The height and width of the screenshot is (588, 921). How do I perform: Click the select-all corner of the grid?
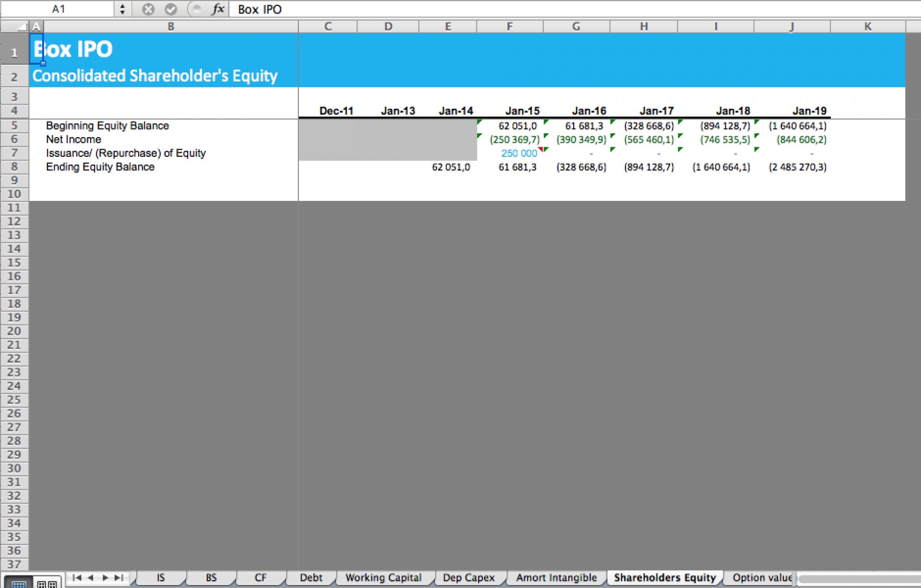[14, 27]
